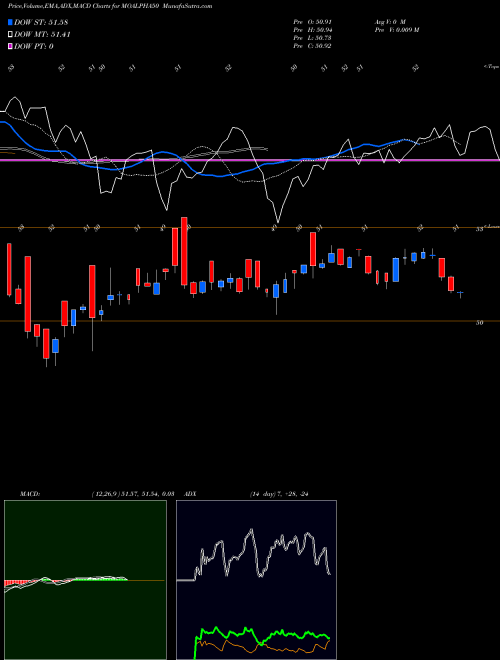The width and height of the screenshot is (500, 660).
Task: Select the 'DOW MT: 51.41' legend text
Action: click(x=42, y=35)
